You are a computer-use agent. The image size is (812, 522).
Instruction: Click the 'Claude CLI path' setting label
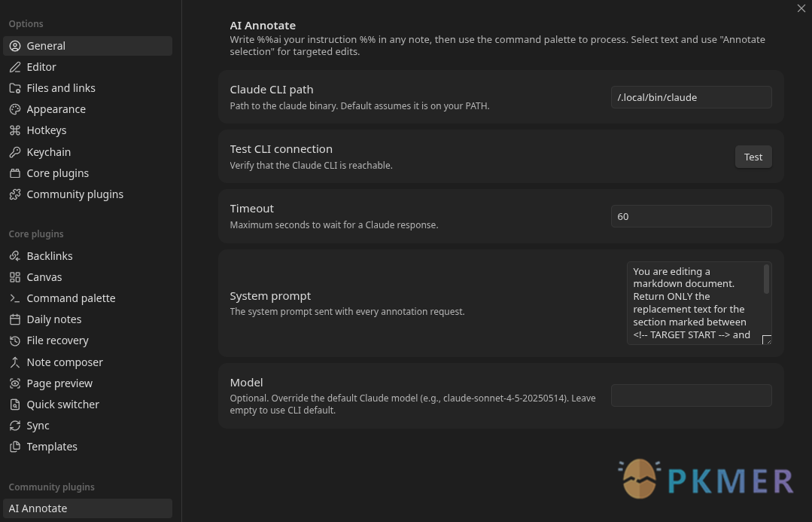272,90
